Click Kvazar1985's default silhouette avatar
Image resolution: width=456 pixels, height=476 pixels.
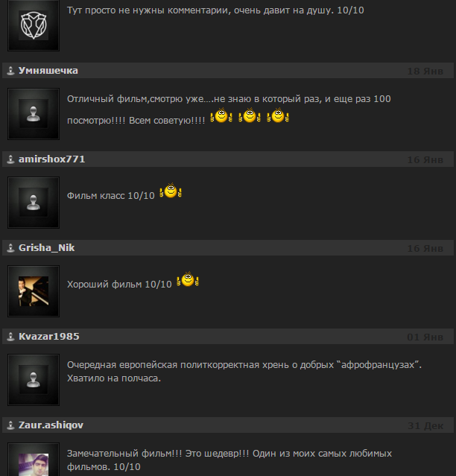34,380
